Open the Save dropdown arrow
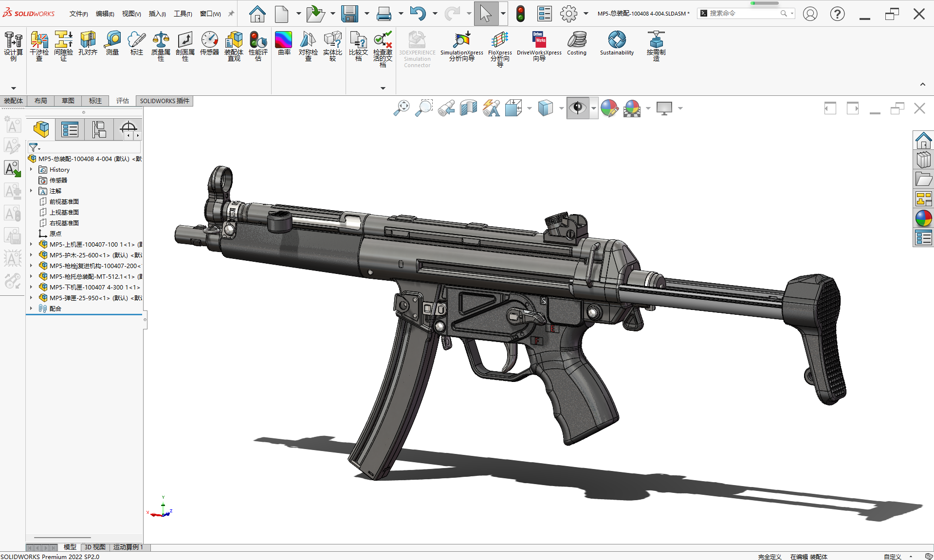 pyautogui.click(x=366, y=14)
